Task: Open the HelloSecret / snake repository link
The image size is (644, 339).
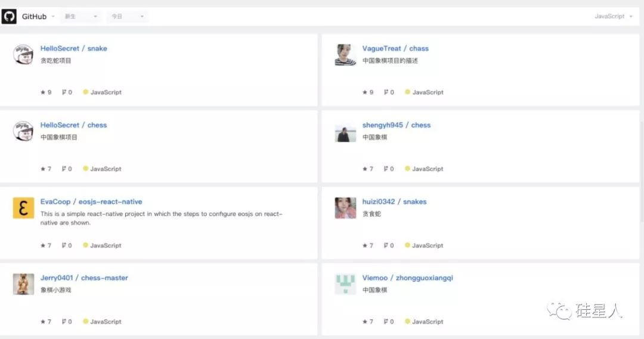Action: [x=73, y=48]
